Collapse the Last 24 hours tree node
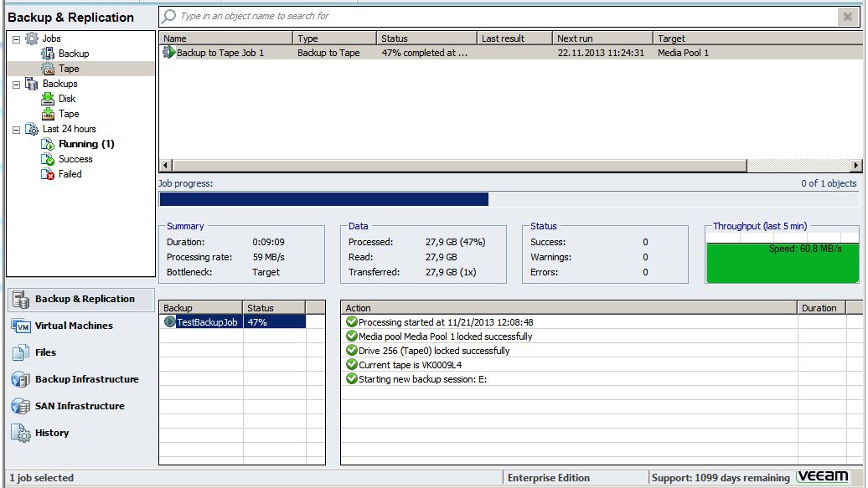Viewport: 868px width, 488px height. [x=17, y=130]
